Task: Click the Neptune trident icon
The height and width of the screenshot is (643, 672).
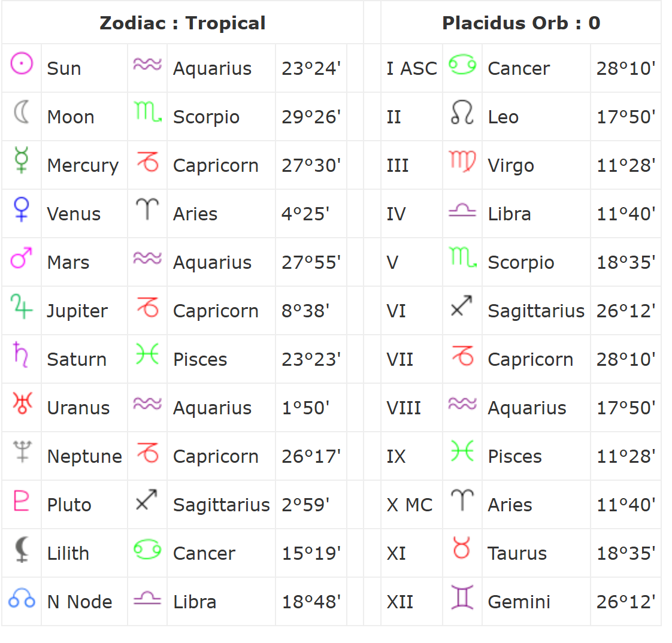Action: coord(22,451)
